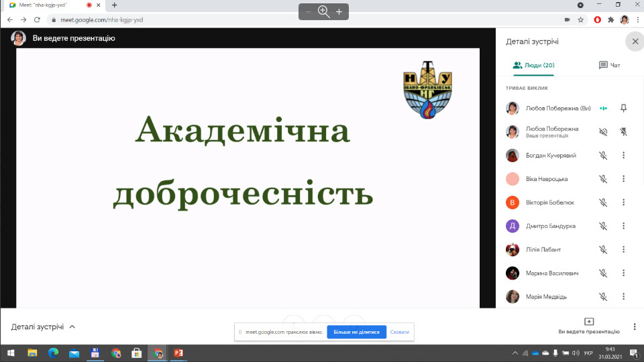Click muted mic icon for Віка Навроцька

click(603, 179)
